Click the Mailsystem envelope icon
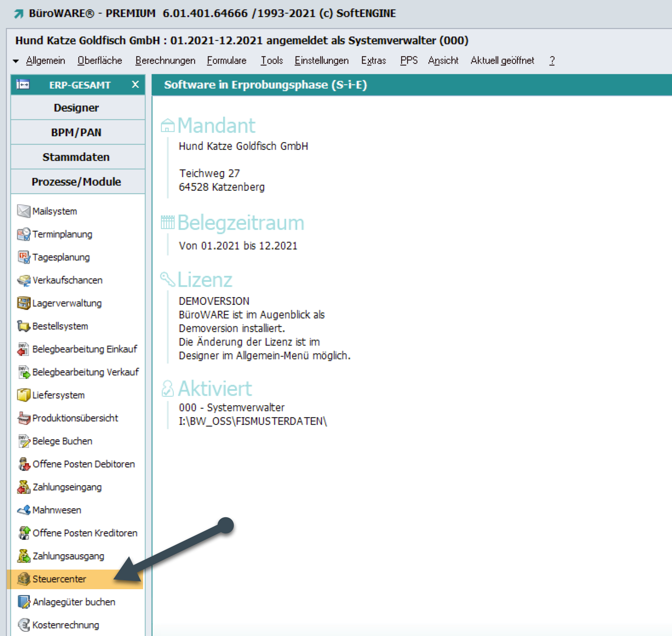Screen dimensions: 672x636 [x=23, y=211]
